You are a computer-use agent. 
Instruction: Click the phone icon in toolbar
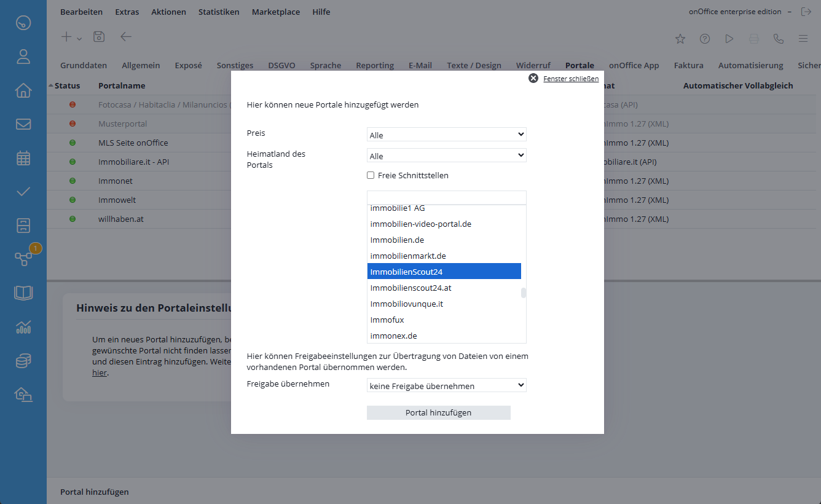779,39
